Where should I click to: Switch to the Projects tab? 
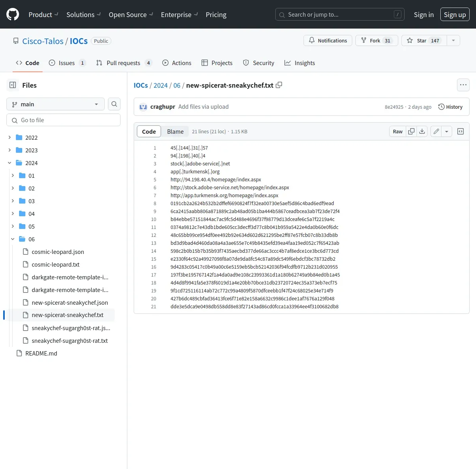[217, 63]
